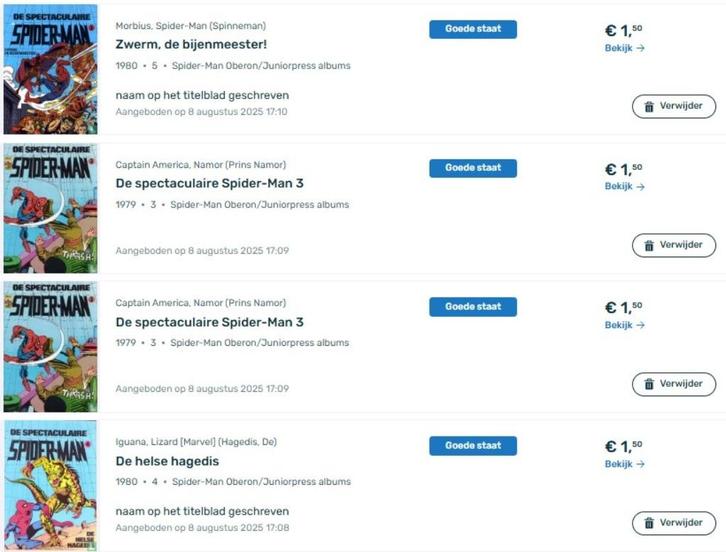Click cover image of first Spider-Man 3 listing
Viewport: 726px width, 552px height.
(x=49, y=208)
